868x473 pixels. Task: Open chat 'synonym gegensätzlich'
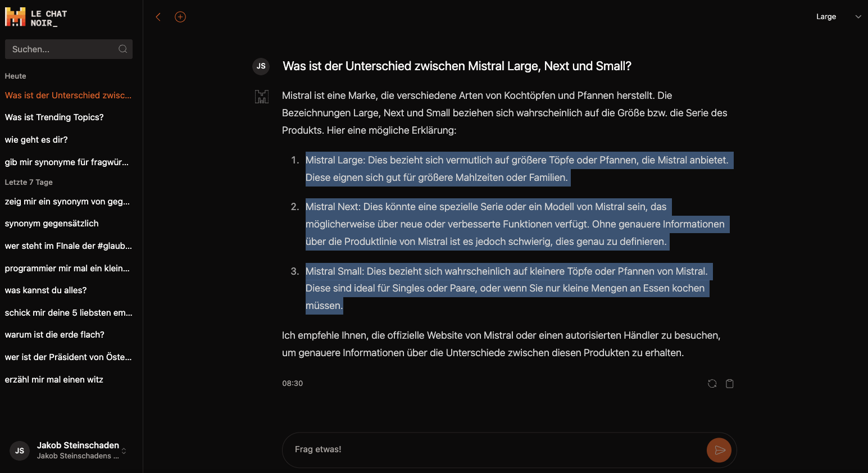[x=52, y=224]
